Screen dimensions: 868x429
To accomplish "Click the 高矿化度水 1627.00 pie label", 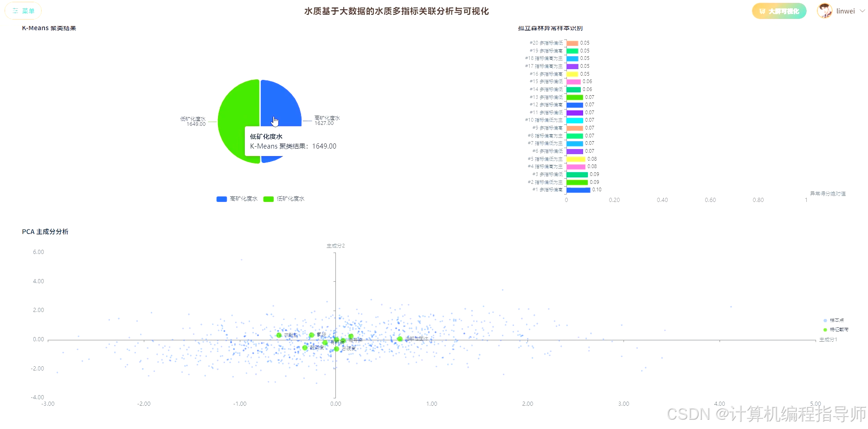I will pos(327,121).
